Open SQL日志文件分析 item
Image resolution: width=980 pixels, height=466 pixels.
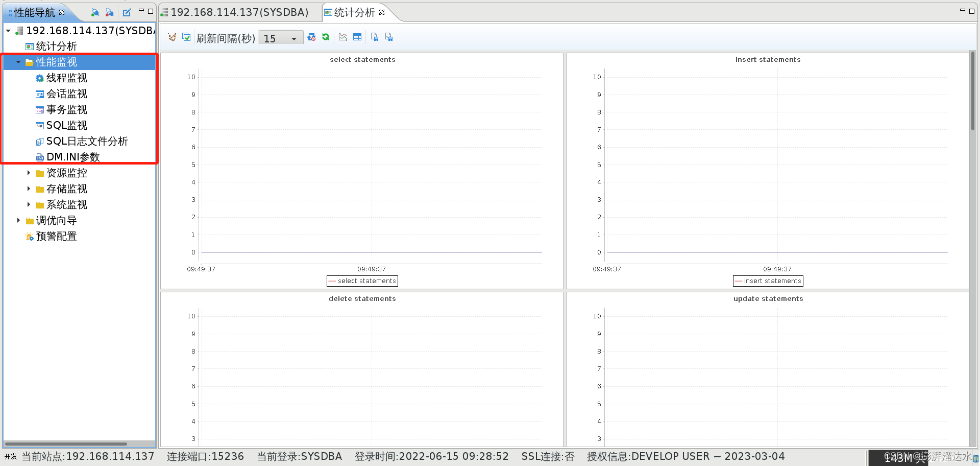(87, 141)
